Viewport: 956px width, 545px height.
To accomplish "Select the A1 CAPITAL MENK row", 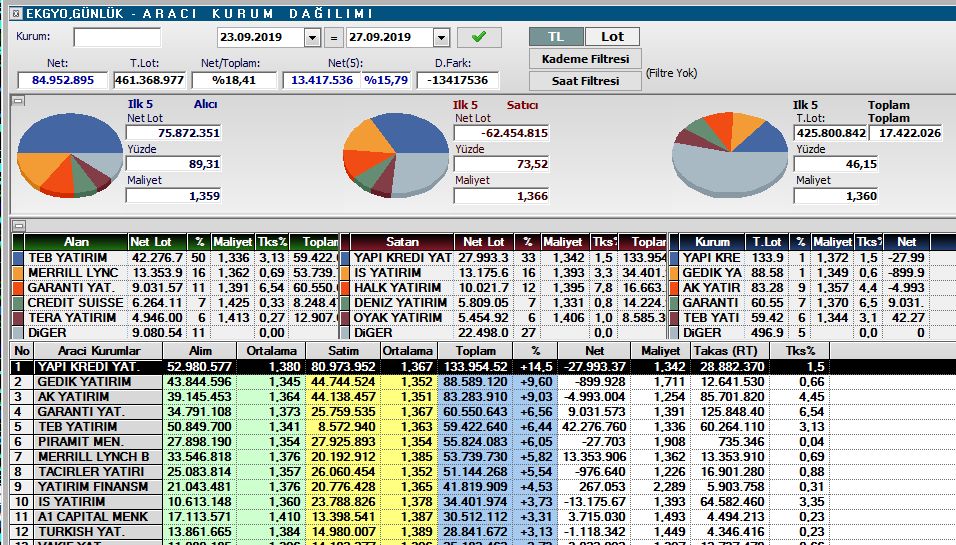I will 483,516.
